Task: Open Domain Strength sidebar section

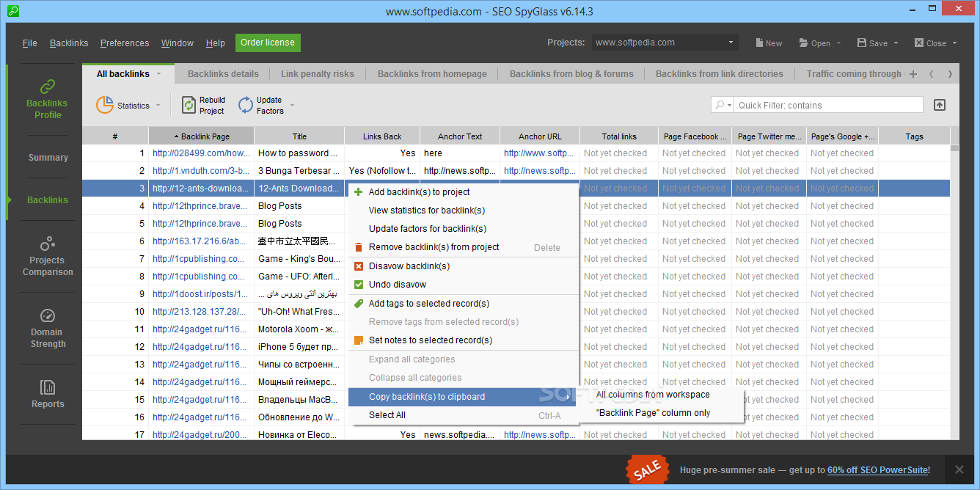Action: [48, 328]
